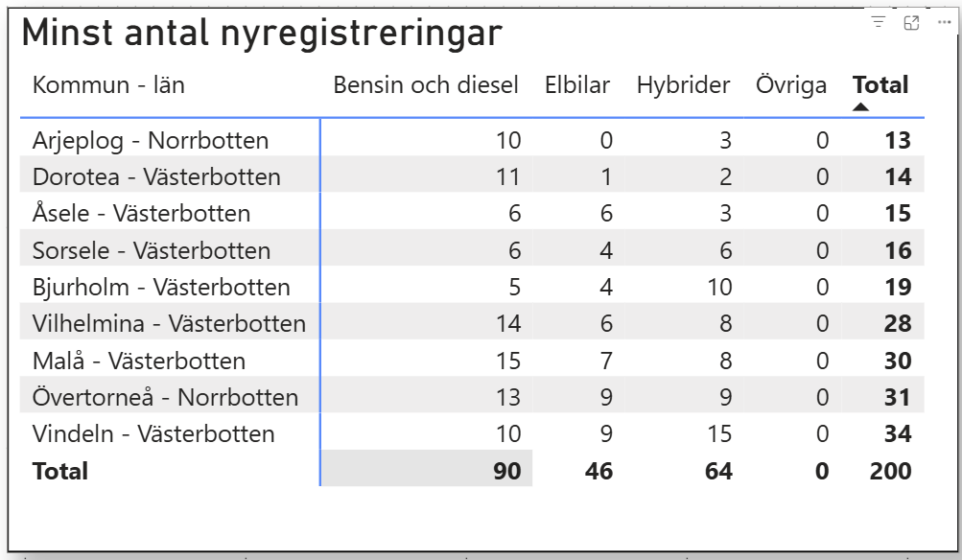Sort by Kommun - län column header
Image resolution: width=962 pixels, height=560 pixels.
tap(108, 84)
